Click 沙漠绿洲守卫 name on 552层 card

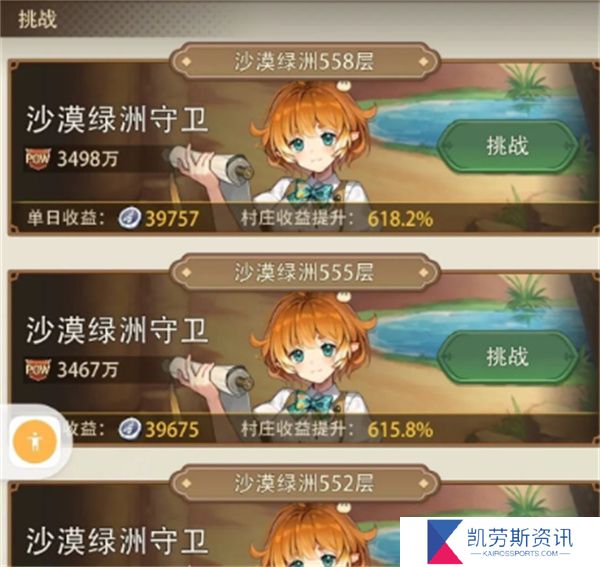coord(117,541)
